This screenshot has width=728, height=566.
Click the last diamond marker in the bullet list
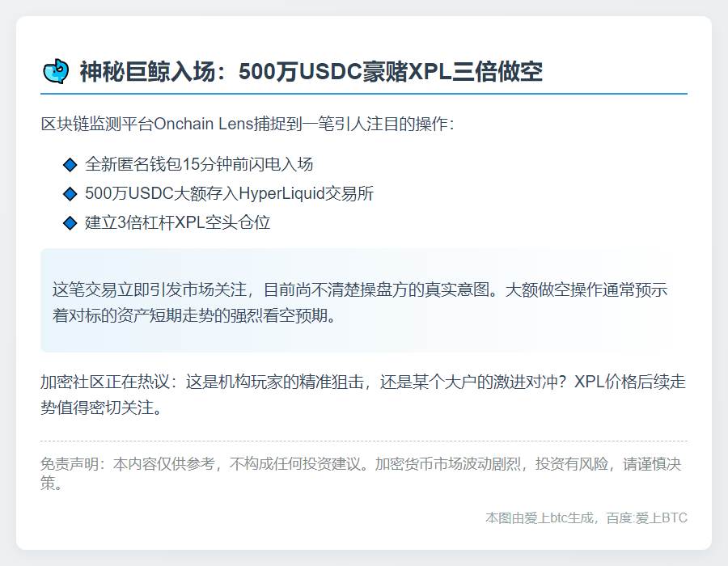70,222
